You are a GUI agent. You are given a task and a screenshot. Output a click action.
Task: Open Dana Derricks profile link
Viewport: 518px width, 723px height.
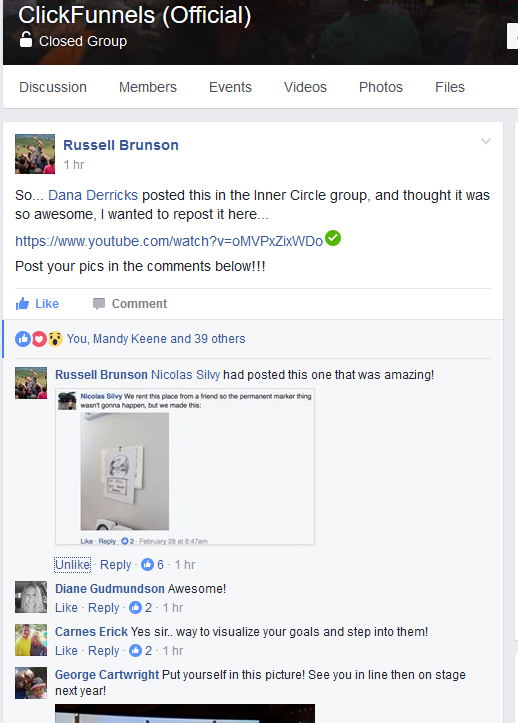click(x=93, y=196)
